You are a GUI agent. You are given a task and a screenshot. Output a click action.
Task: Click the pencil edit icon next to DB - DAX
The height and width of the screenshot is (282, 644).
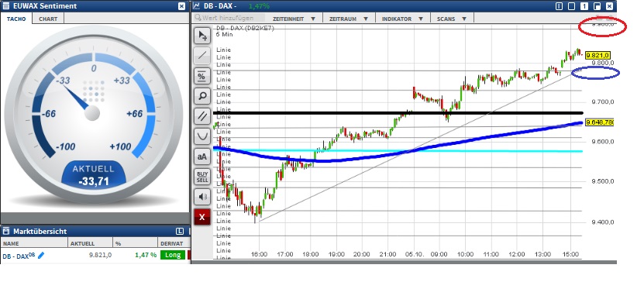coord(41,256)
